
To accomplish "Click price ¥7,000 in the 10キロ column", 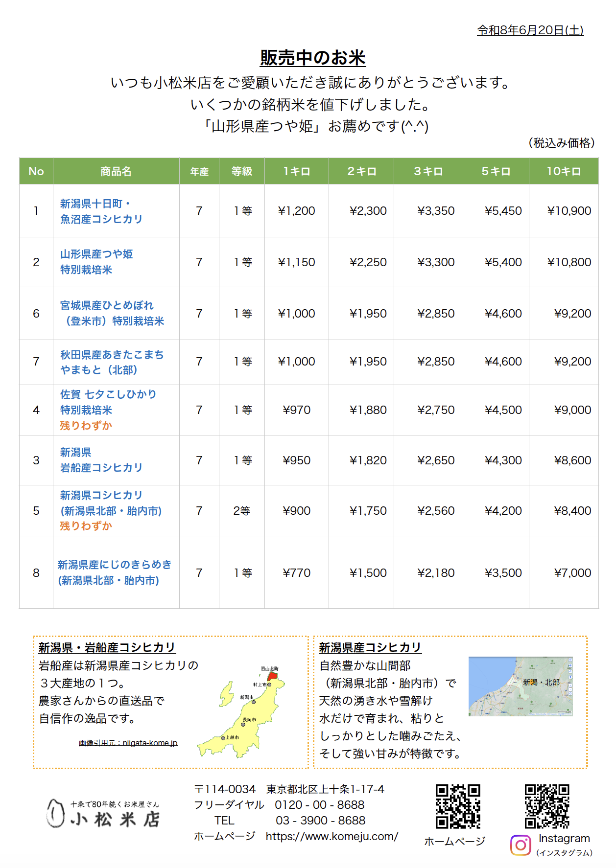I will coord(572,573).
